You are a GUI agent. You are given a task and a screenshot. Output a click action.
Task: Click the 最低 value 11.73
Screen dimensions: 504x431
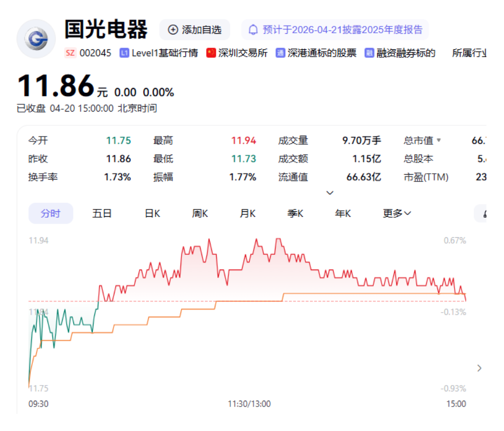[x=244, y=159]
